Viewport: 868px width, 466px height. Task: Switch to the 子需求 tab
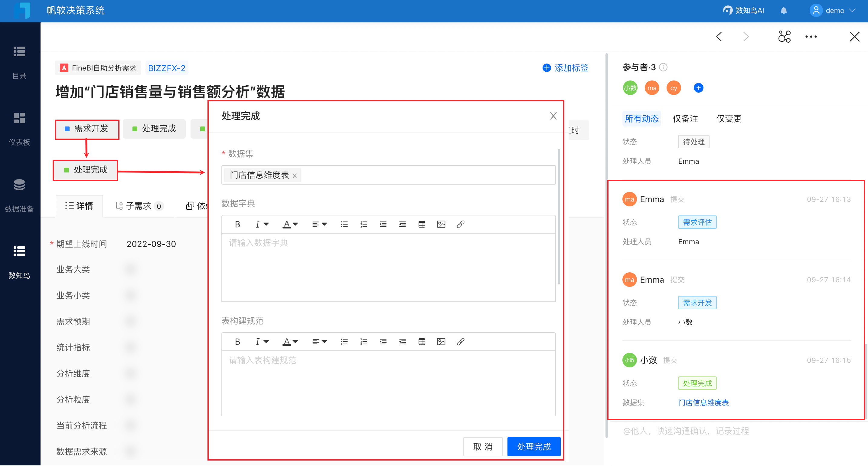(139, 206)
